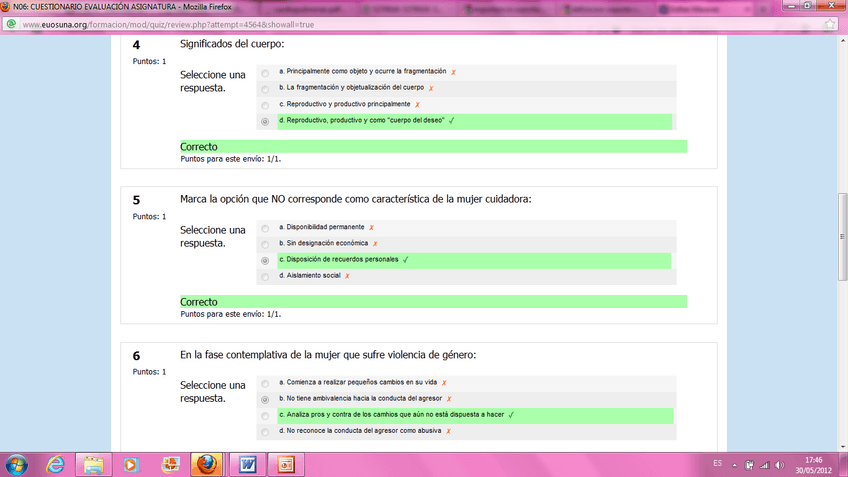The height and width of the screenshot is (477, 848).
Task: Select 'Comienza a realizar pequeños cambios' option
Action: pos(265,383)
